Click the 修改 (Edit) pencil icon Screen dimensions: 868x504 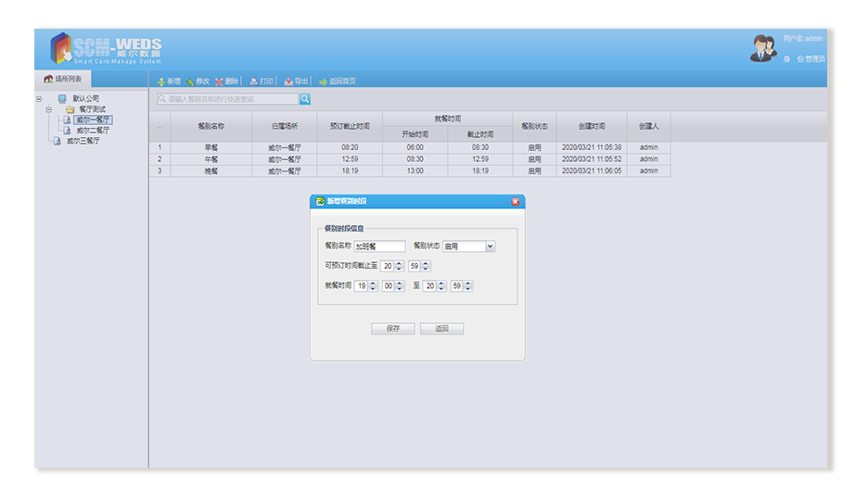pos(190,82)
